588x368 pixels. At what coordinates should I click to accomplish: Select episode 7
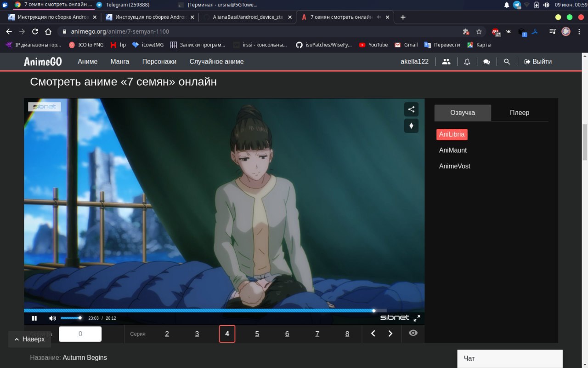coord(317,334)
